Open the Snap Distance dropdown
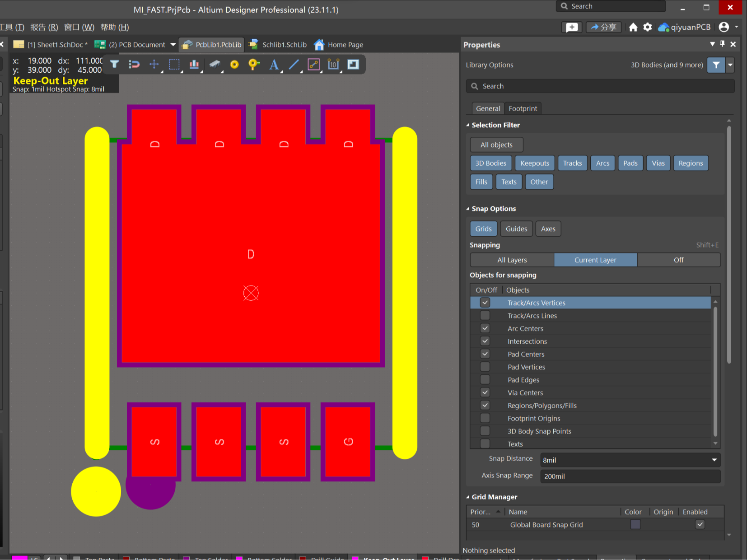This screenshot has width=747, height=560. click(x=714, y=460)
